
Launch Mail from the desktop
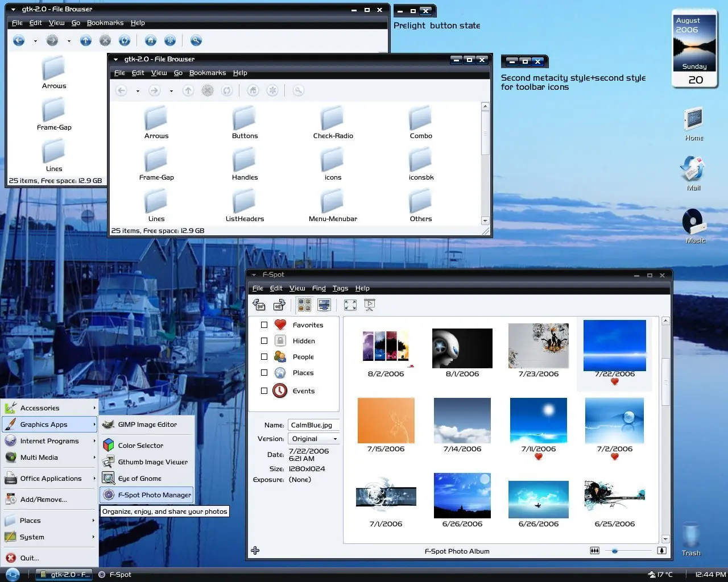click(x=693, y=173)
